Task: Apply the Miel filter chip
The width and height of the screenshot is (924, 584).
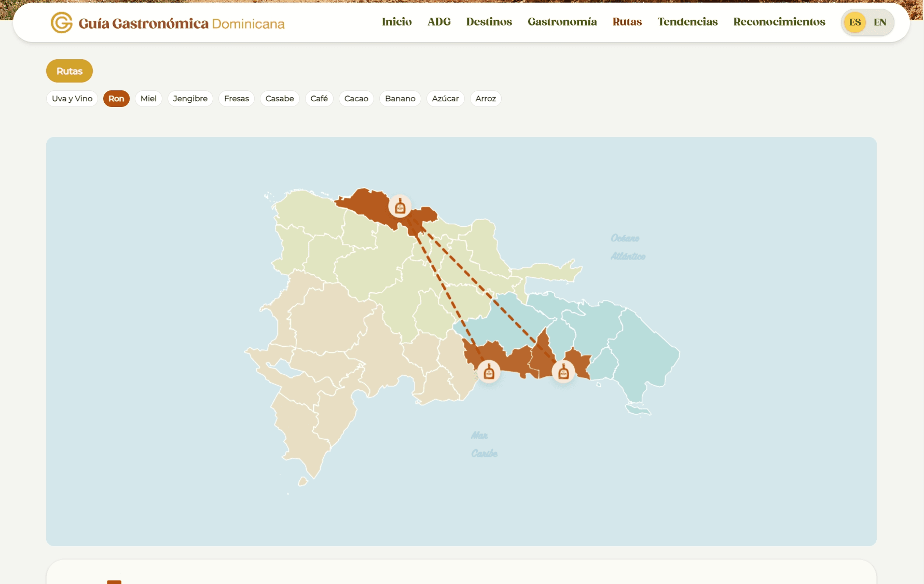Action: (x=148, y=98)
